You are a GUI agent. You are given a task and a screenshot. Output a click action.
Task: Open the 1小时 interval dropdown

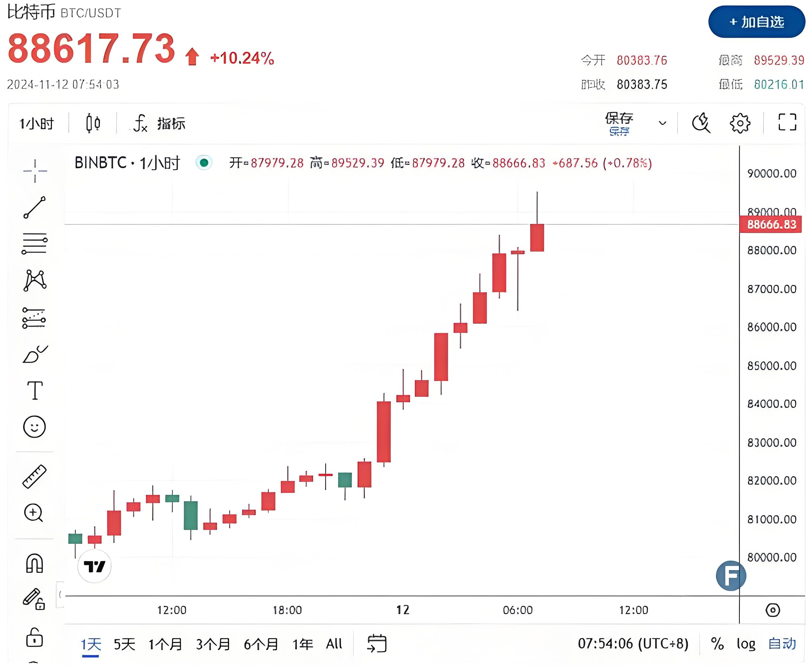(x=37, y=124)
